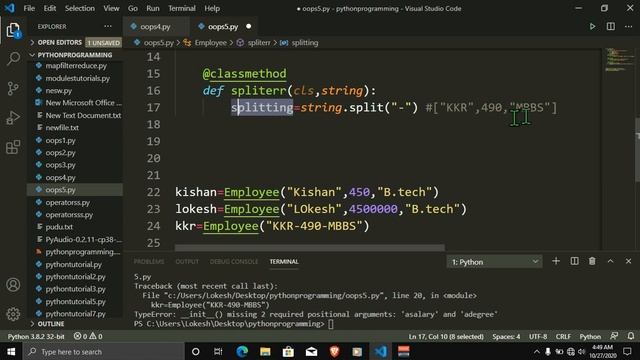Split the editor to the right
The image size is (640, 360).
611,27
